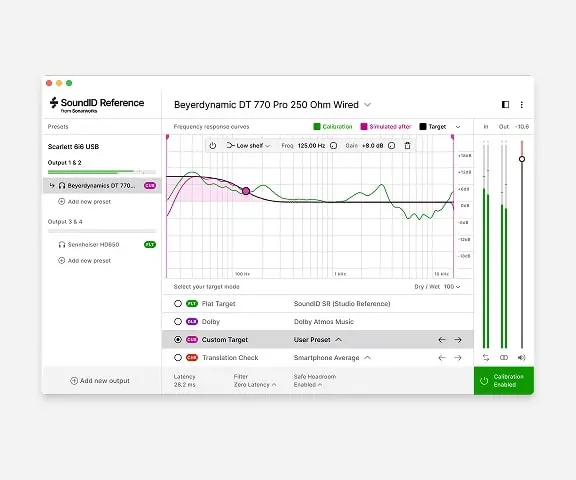Click the frequency adjust knob icon
Image resolution: width=576 pixels, height=480 pixels.
[x=334, y=145]
